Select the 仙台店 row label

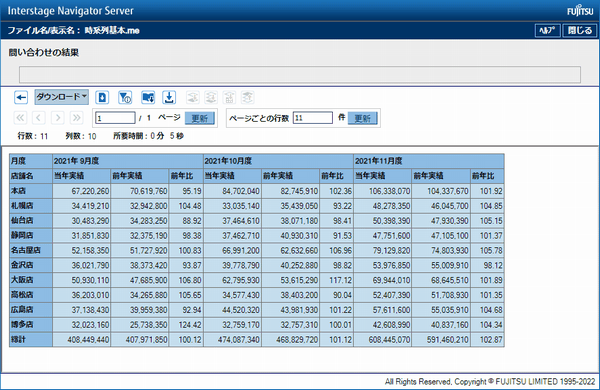31,221
